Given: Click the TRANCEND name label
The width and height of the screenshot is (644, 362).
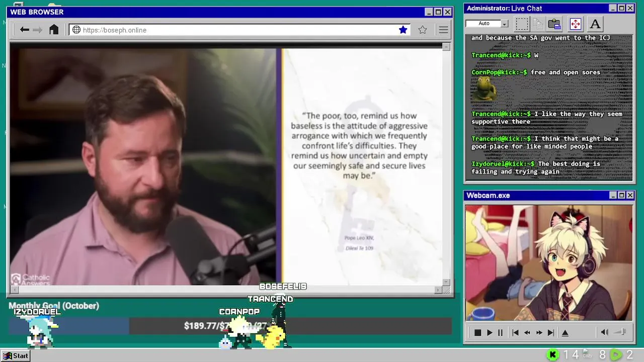Looking at the screenshot, I should tap(270, 299).
